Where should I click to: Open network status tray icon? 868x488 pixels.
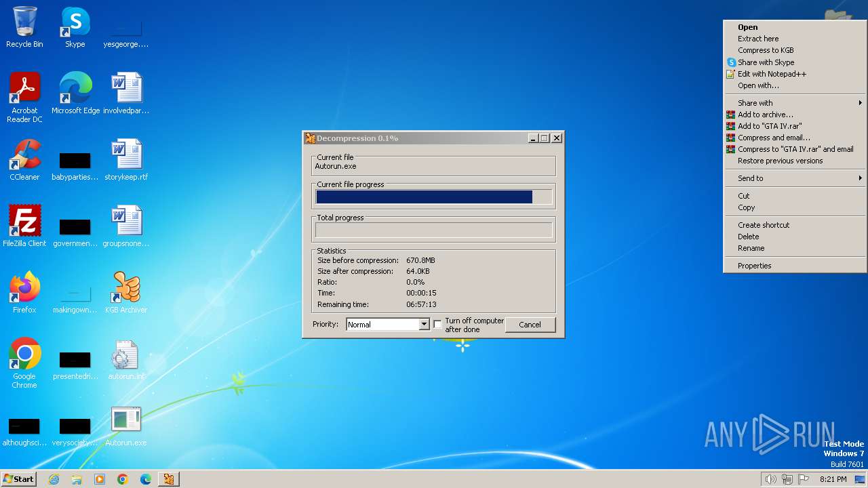coord(787,479)
